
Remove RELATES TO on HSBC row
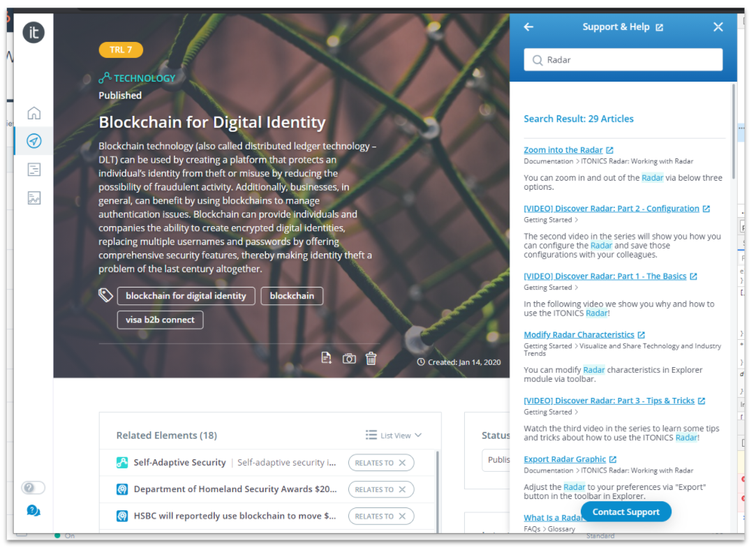(402, 516)
